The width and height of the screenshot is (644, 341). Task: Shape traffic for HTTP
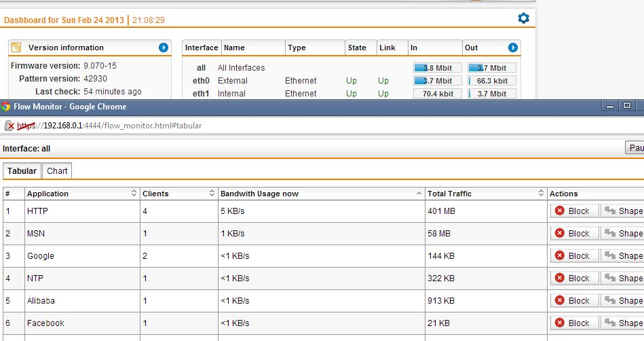click(x=622, y=211)
